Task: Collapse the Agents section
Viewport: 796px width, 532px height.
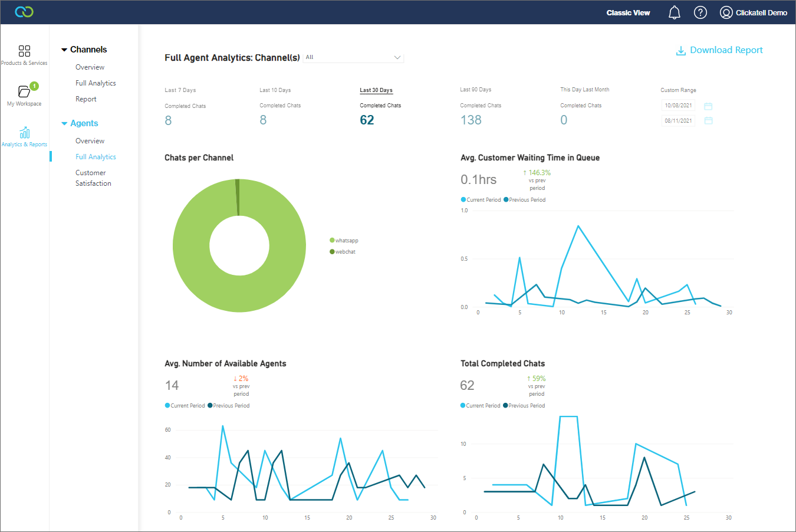Action: click(x=64, y=124)
